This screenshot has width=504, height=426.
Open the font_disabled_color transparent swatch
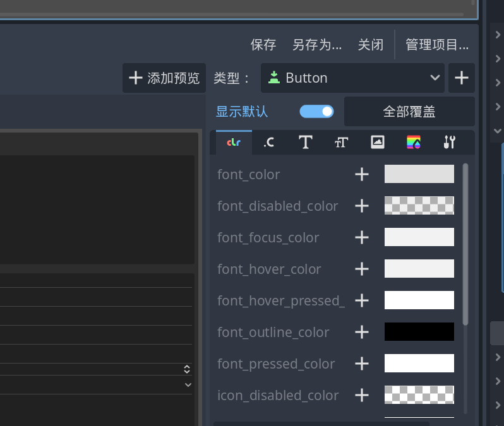419,205
